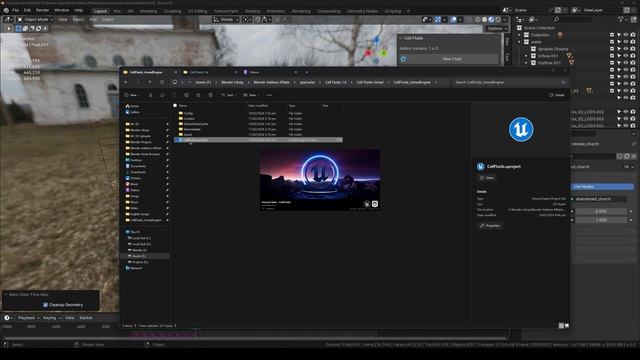Switch to rendered viewport shading
This screenshot has width=640, height=360.
click(498, 19)
